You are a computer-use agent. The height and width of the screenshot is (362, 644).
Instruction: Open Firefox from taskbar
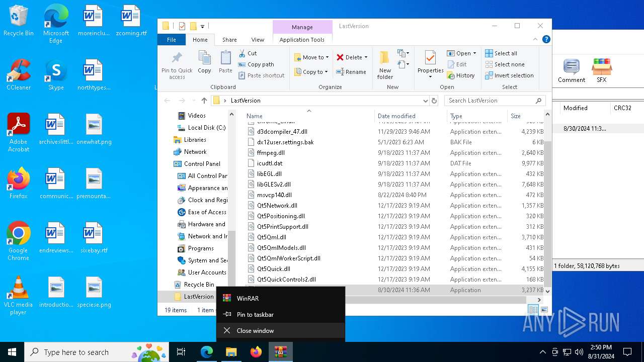click(256, 352)
